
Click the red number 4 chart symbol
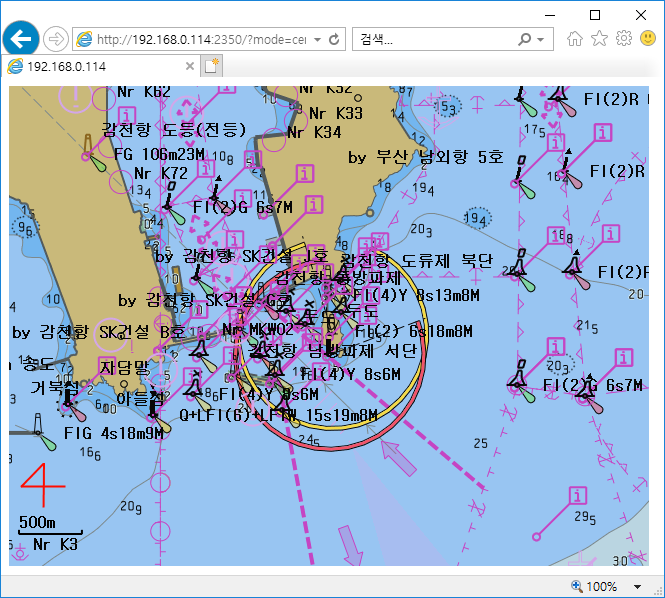pos(43,486)
